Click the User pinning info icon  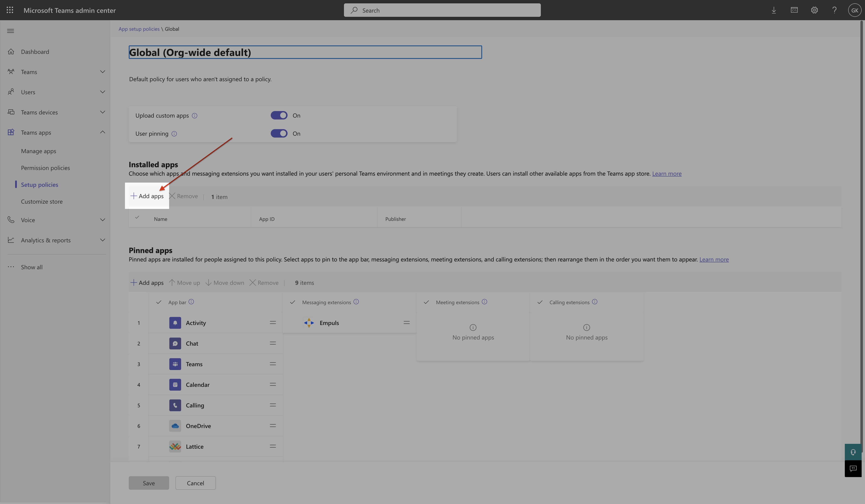tap(174, 134)
